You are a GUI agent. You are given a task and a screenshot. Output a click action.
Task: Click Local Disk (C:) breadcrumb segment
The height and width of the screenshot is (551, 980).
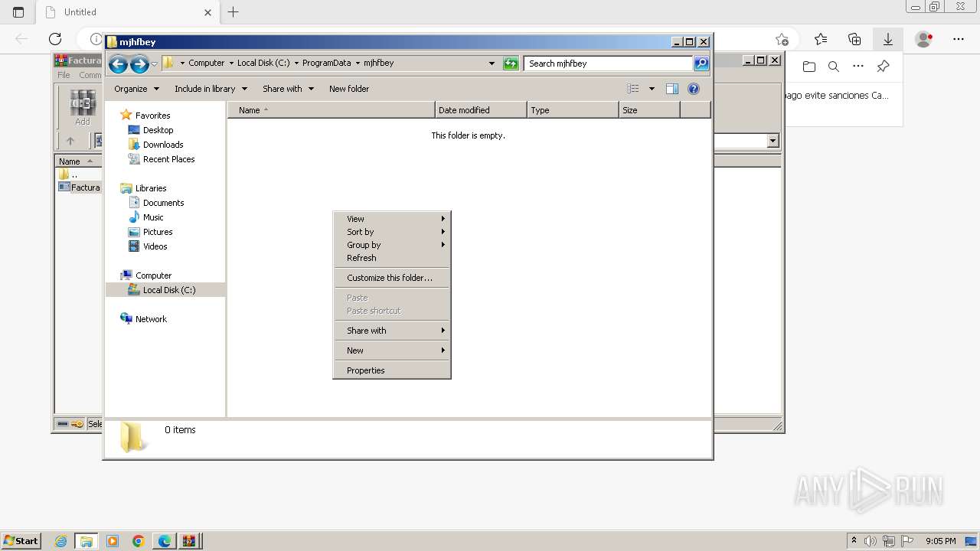(x=263, y=64)
